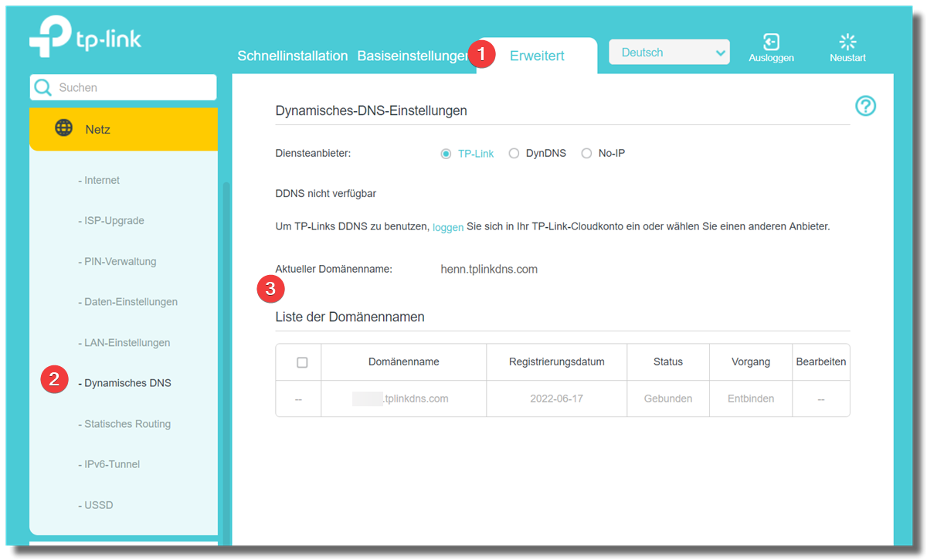Open the Erweitert tab

[537, 56]
